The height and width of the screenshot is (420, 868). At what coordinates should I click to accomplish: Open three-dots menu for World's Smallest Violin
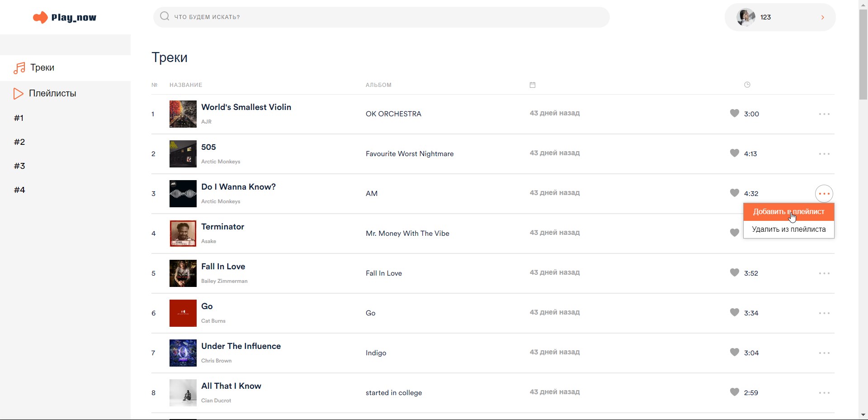(x=824, y=114)
